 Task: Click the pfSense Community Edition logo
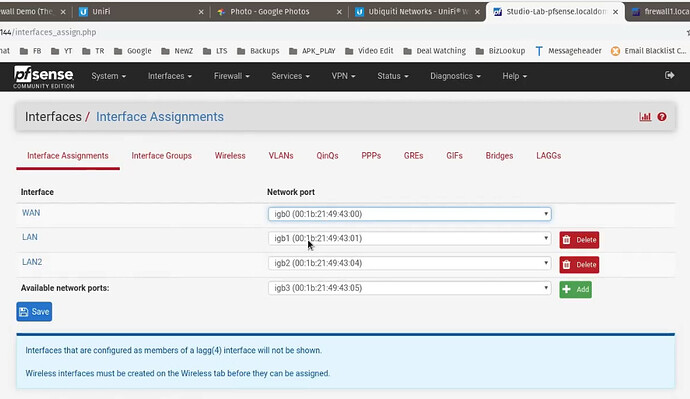tap(44, 77)
